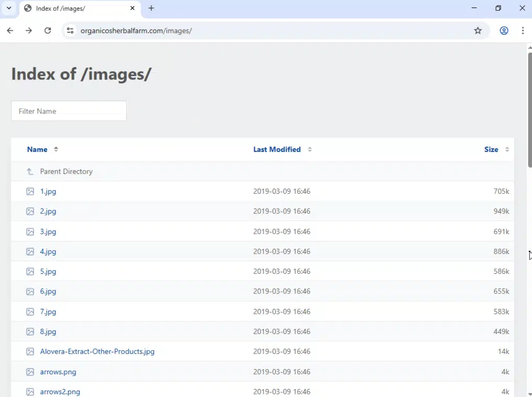Click the 14k size of Alovera-Extract-Other-Products.jpg
This screenshot has width=532, height=397.
pos(503,351)
